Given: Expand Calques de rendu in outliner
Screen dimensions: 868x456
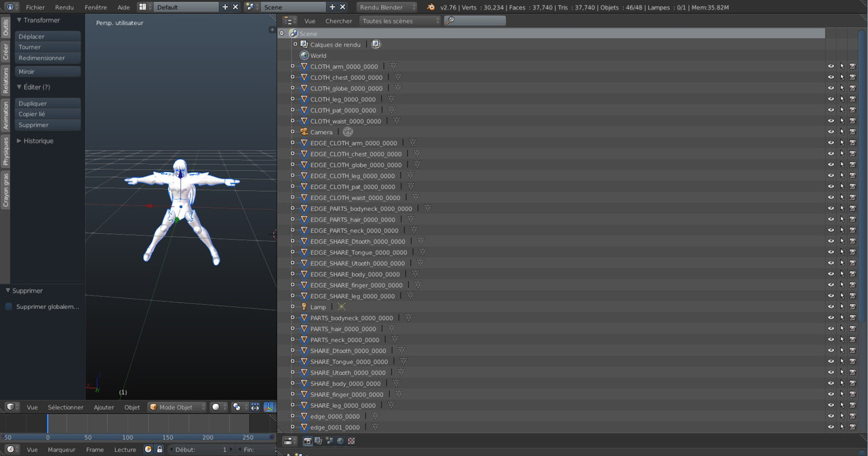Looking at the screenshot, I should tap(296, 44).
